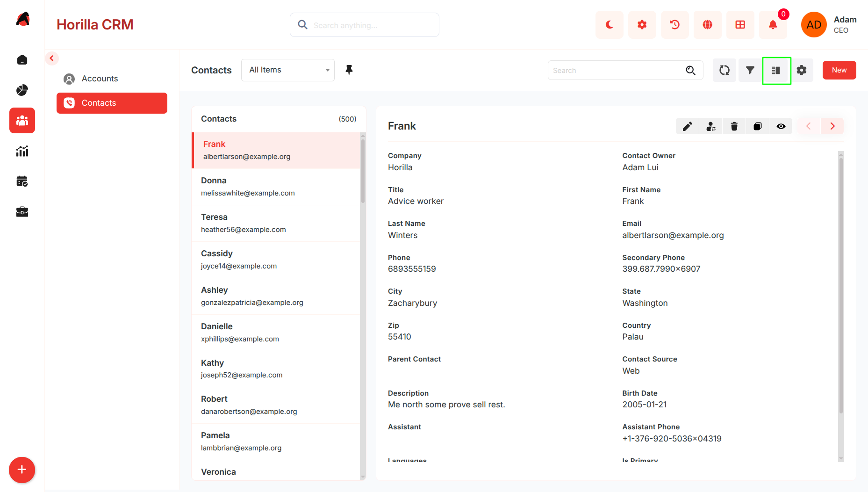Screen dimensions: 868x492
Task: View Frank's details with eye icon
Action: point(781,126)
